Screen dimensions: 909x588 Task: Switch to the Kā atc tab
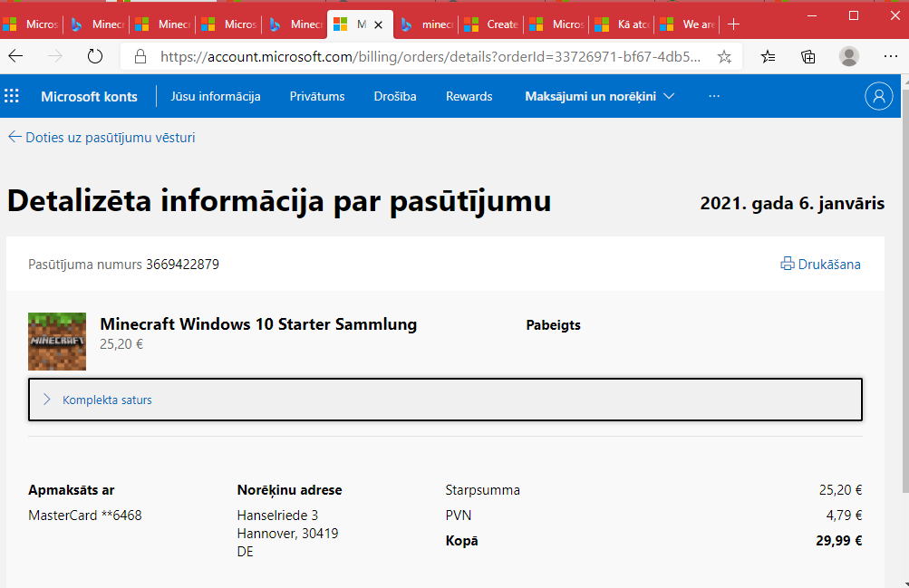coord(624,24)
